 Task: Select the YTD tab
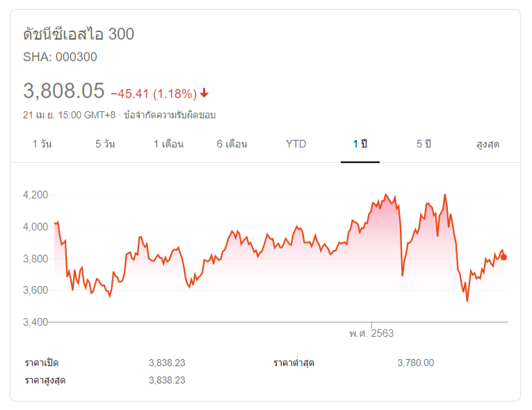296,144
